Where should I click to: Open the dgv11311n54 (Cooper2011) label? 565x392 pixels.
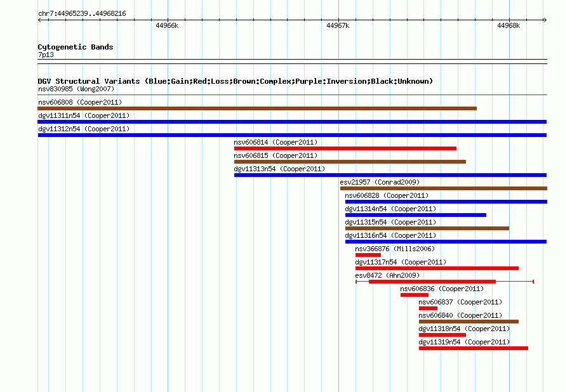coord(84,115)
